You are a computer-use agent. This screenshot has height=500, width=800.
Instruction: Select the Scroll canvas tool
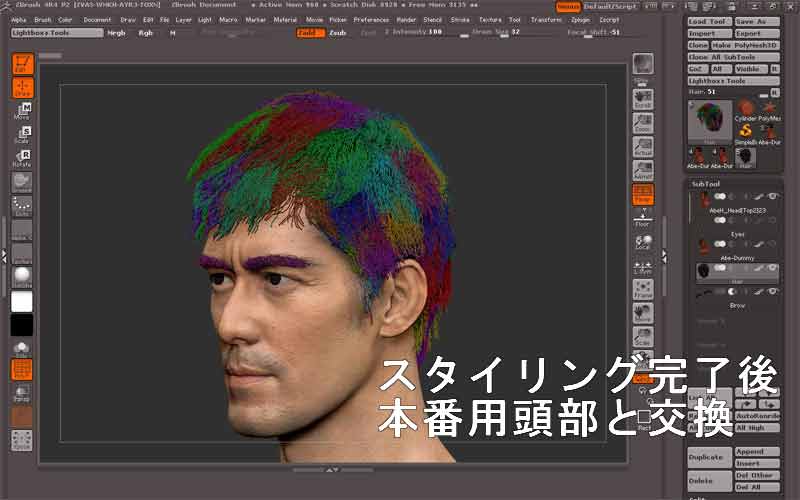[x=643, y=99]
